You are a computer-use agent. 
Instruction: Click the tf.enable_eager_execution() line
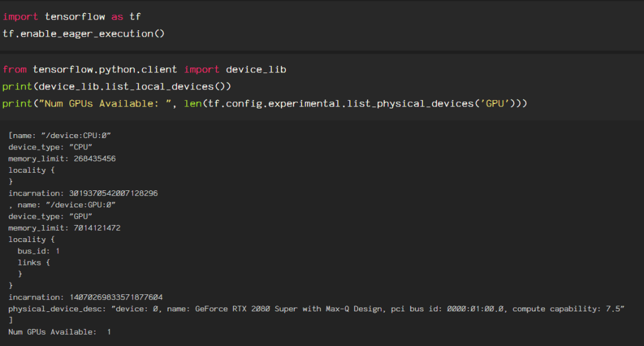click(83, 33)
